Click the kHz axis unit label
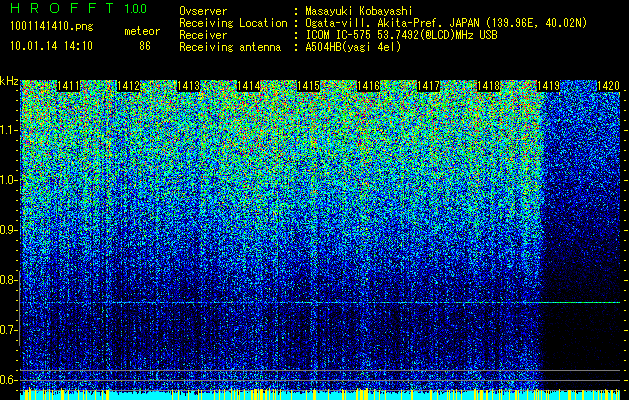This screenshot has width=629, height=400. [x=9, y=81]
